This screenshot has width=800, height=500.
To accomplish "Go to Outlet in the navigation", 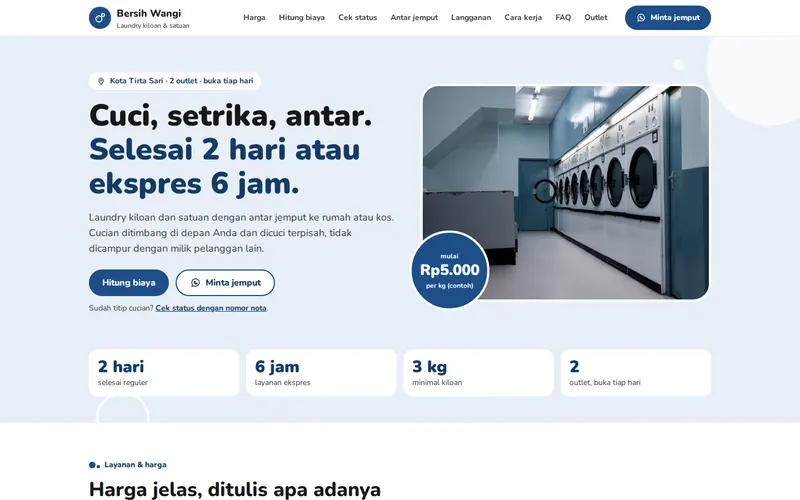I will click(596, 17).
